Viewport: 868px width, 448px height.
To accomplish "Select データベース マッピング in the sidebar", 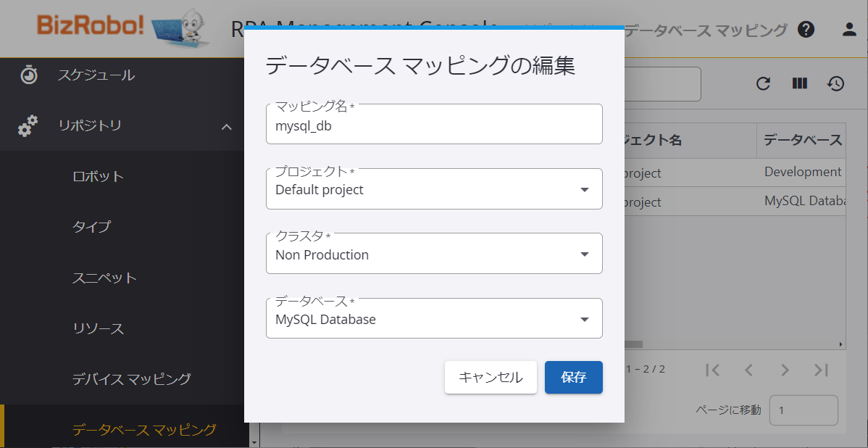I will pyautogui.click(x=144, y=429).
